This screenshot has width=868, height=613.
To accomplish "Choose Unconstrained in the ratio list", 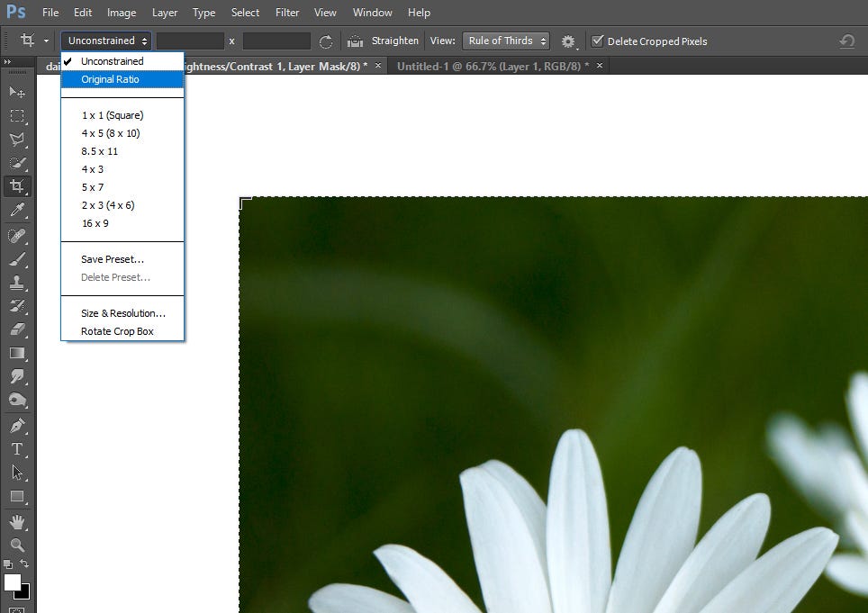I will coord(122,61).
